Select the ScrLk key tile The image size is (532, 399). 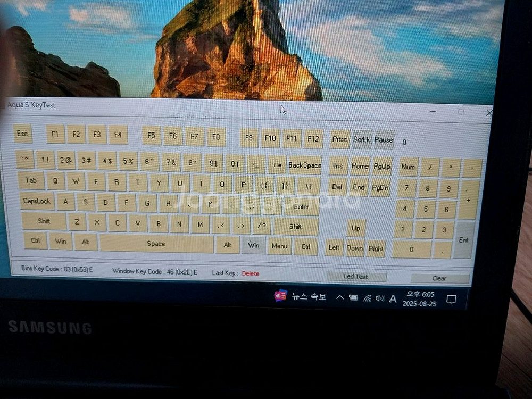pyautogui.click(x=362, y=139)
